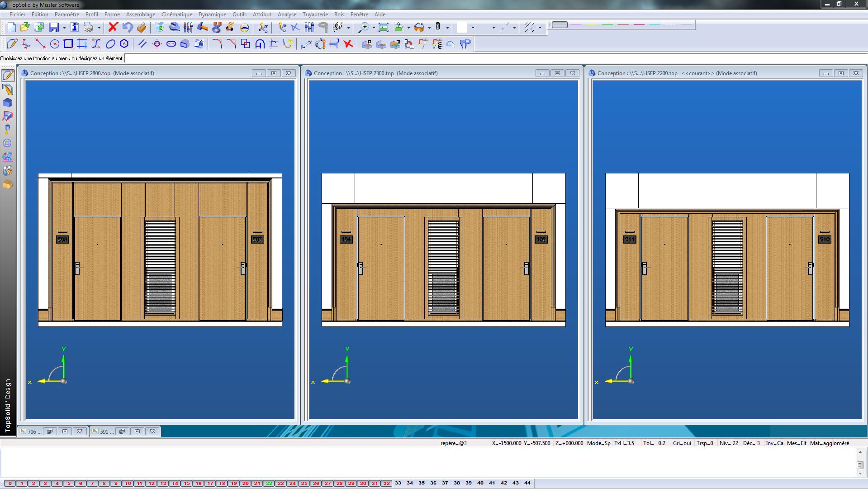Expand the zoom options dropdown arrow
Screen dimensions: 868x489
(374, 28)
